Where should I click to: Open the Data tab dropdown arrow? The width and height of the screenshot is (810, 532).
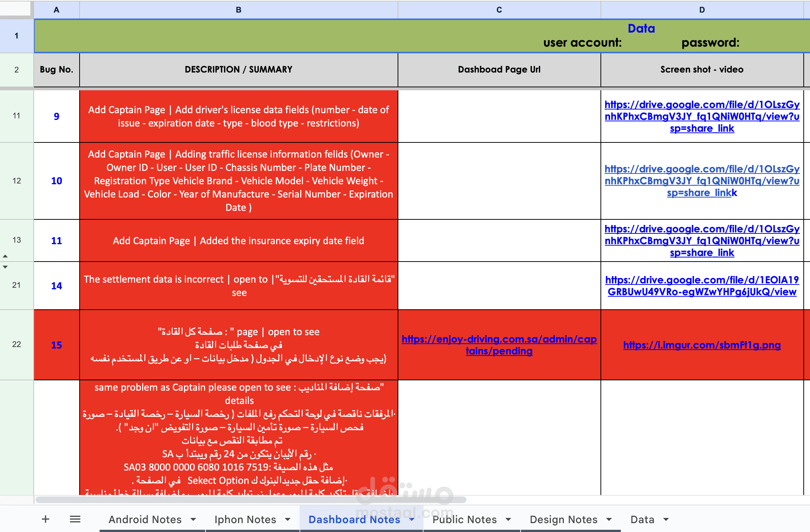[x=666, y=519]
